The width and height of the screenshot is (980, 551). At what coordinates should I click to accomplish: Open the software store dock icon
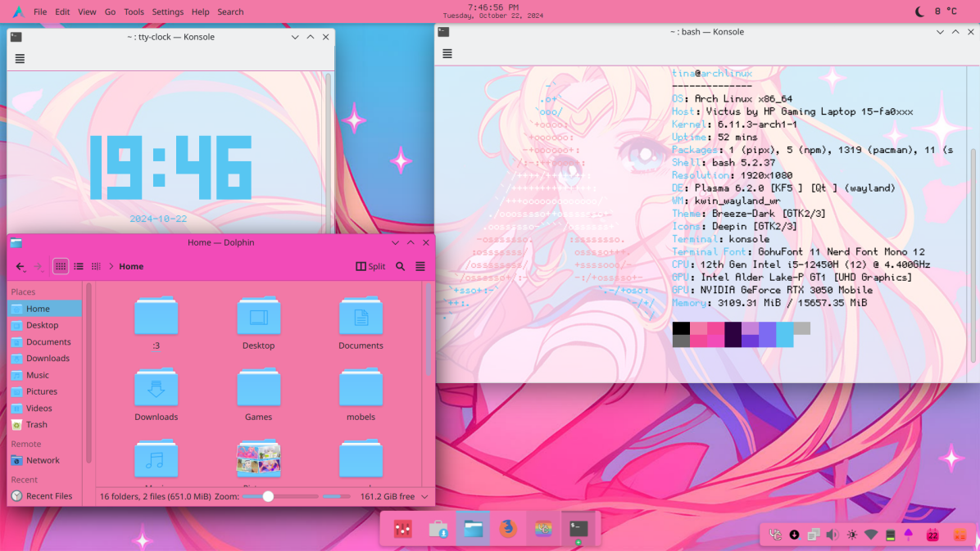(x=438, y=529)
